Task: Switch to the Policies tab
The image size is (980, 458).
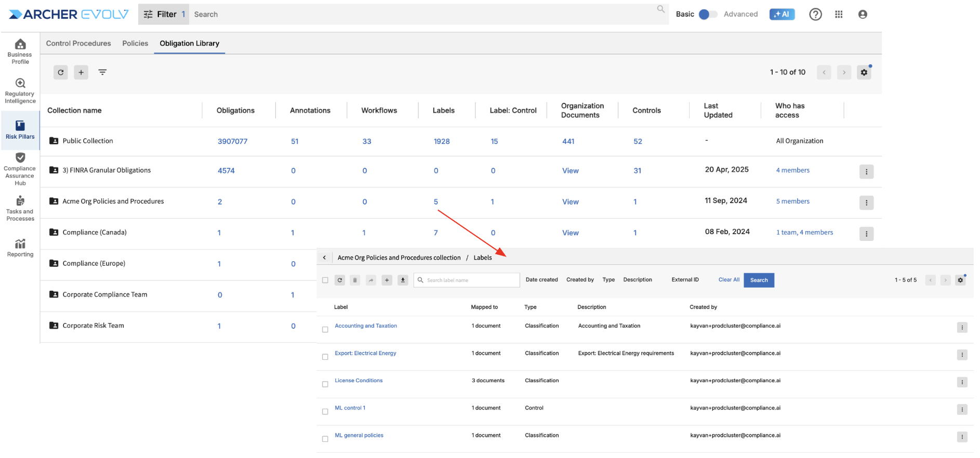Action: [135, 44]
